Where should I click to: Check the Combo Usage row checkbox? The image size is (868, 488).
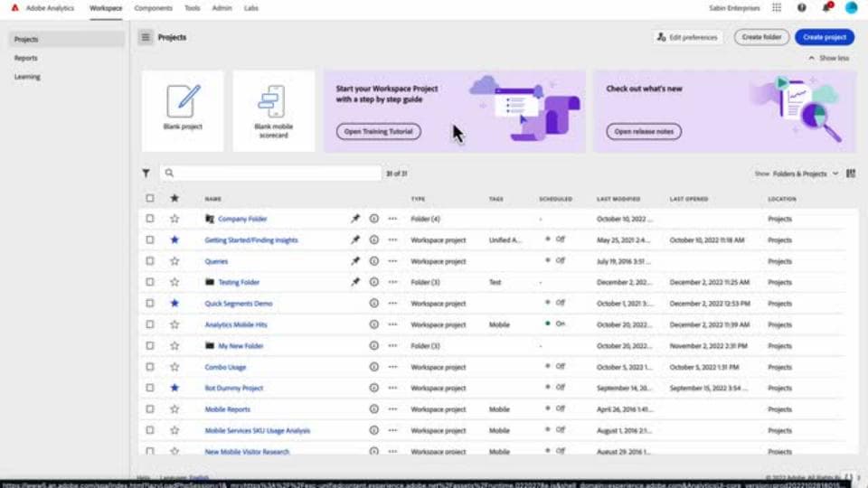pyautogui.click(x=150, y=367)
